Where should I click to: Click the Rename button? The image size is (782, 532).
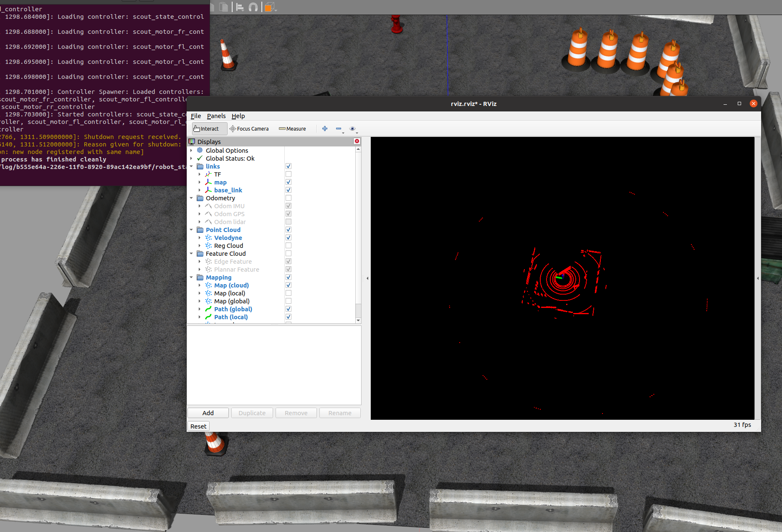coord(340,413)
